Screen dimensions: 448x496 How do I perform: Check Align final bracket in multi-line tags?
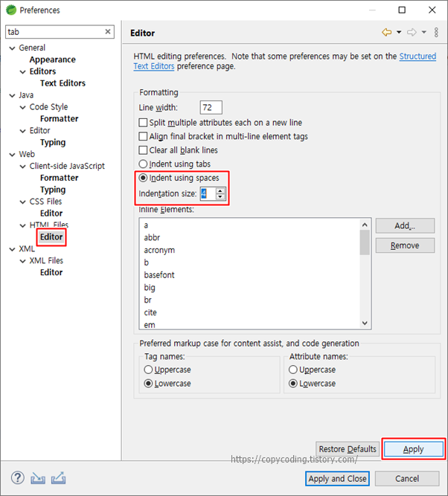143,136
